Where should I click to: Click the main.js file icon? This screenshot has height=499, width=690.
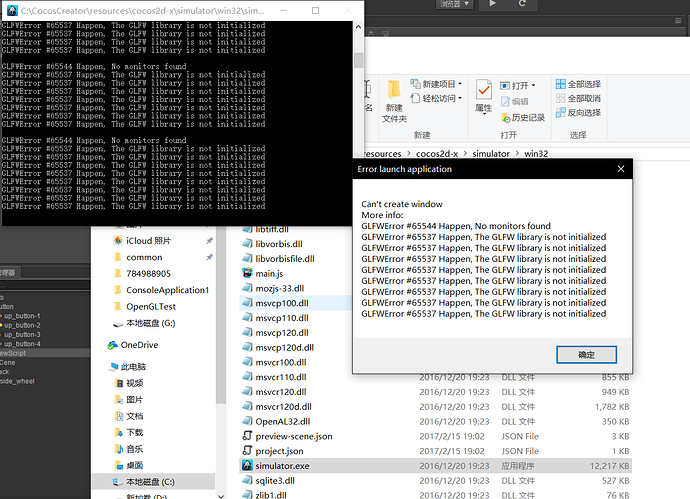247,273
